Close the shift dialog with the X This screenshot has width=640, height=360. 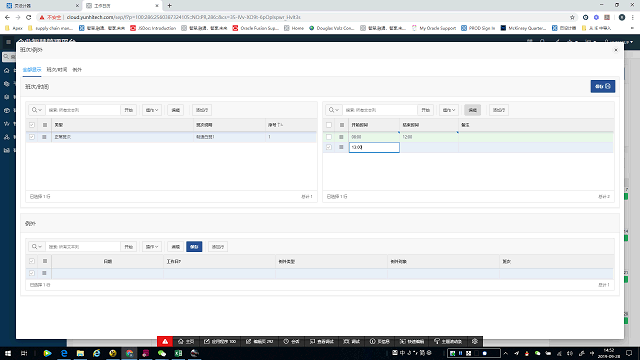point(616,50)
